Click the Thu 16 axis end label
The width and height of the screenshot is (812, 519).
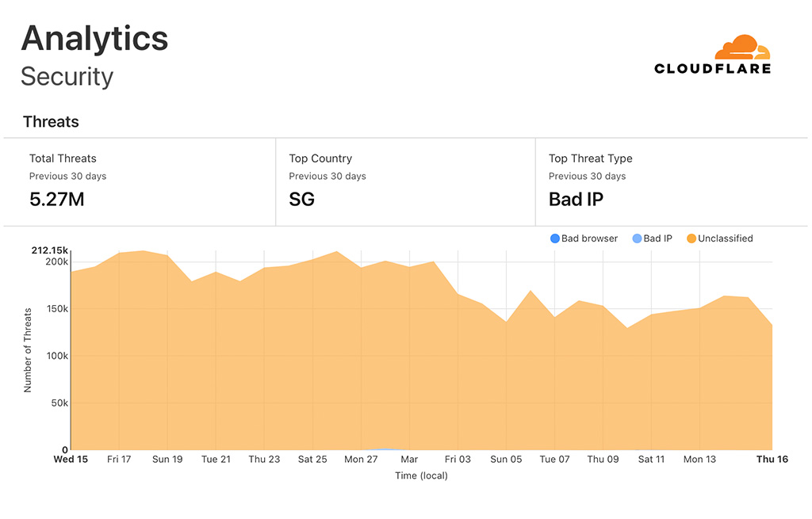coord(772,460)
